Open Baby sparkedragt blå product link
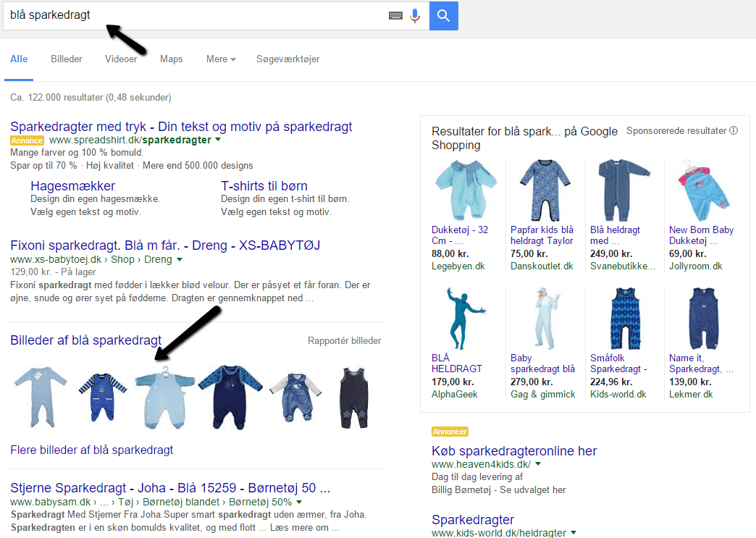The width and height of the screenshot is (756, 538). (x=542, y=363)
